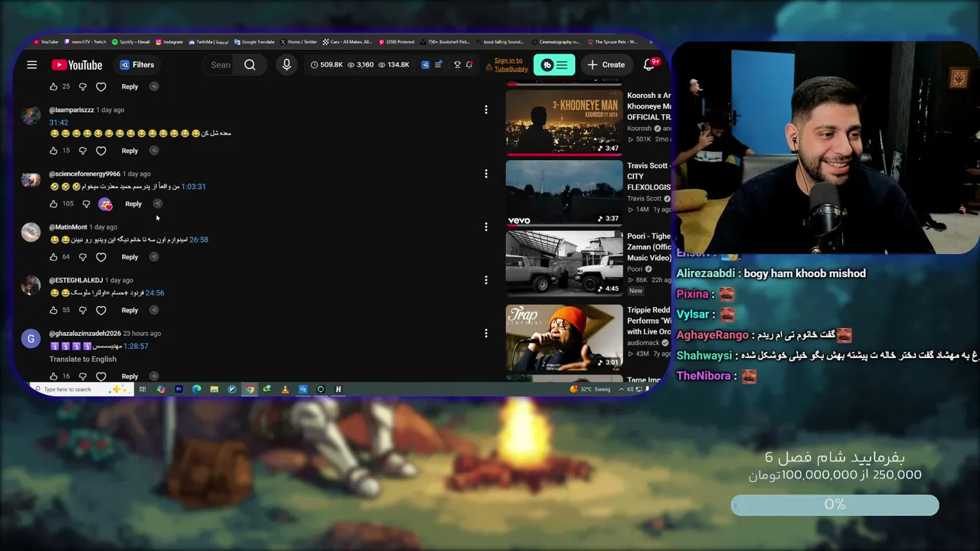The image size is (980, 551).
Task: Open the @ghazalazimzadeh2026 profile avatar
Action: click(x=31, y=338)
